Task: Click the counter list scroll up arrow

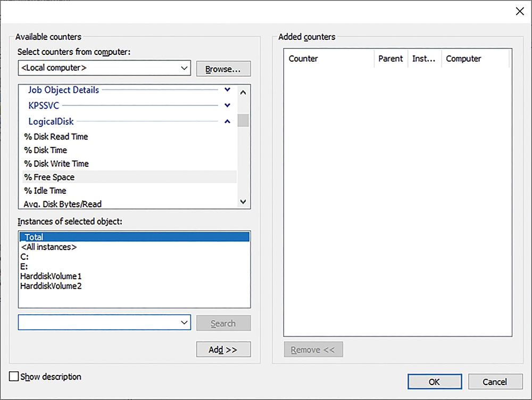Action: coord(243,92)
